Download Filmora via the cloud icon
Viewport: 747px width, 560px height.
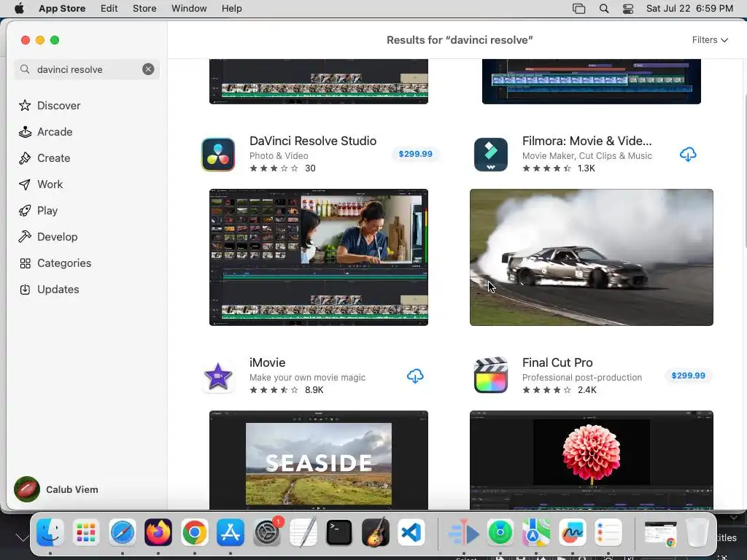[688, 155]
